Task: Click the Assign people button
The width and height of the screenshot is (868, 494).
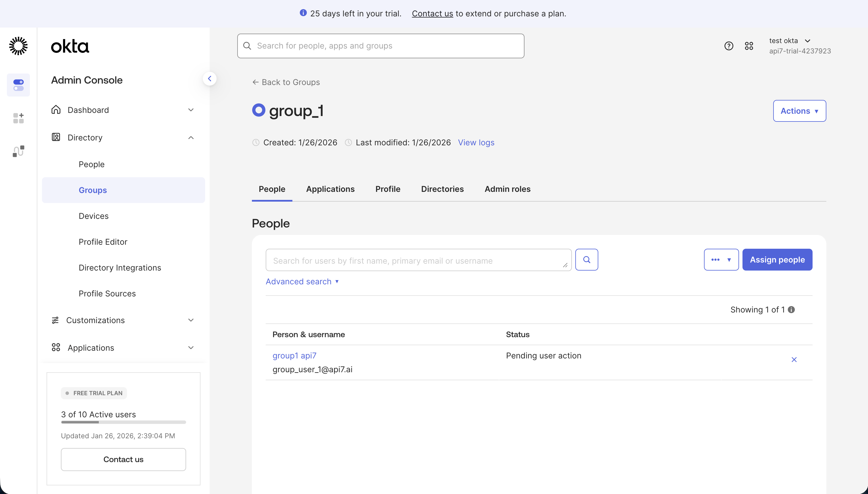Action: point(777,260)
